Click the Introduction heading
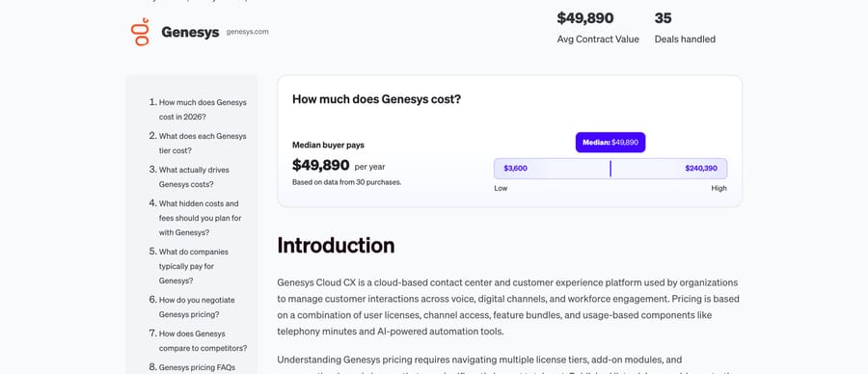Image resolution: width=868 pixels, height=374 pixels. (336, 245)
